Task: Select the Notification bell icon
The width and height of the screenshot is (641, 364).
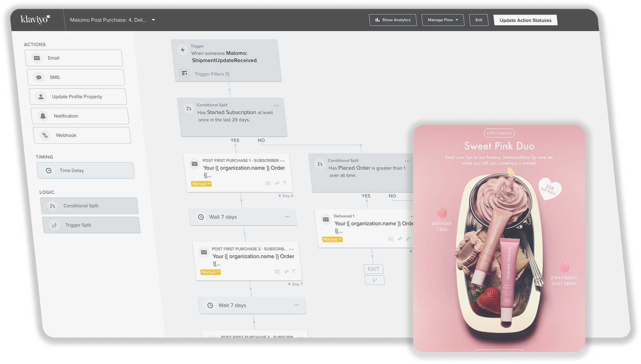Action: (x=43, y=116)
